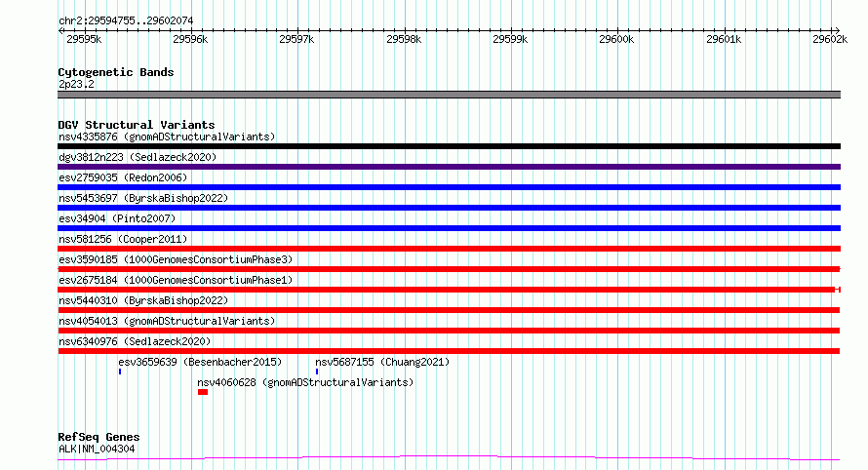Open nsv6340976 (Sedlazeck2020) label
Viewport: 868px width, 470px height.
click(135, 341)
